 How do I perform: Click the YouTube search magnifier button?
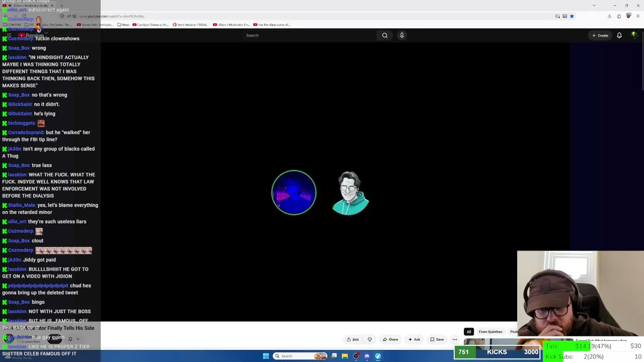385,35
